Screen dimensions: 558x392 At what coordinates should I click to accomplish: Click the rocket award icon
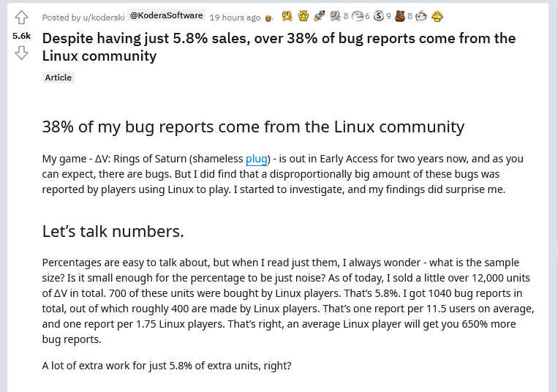tap(319, 16)
